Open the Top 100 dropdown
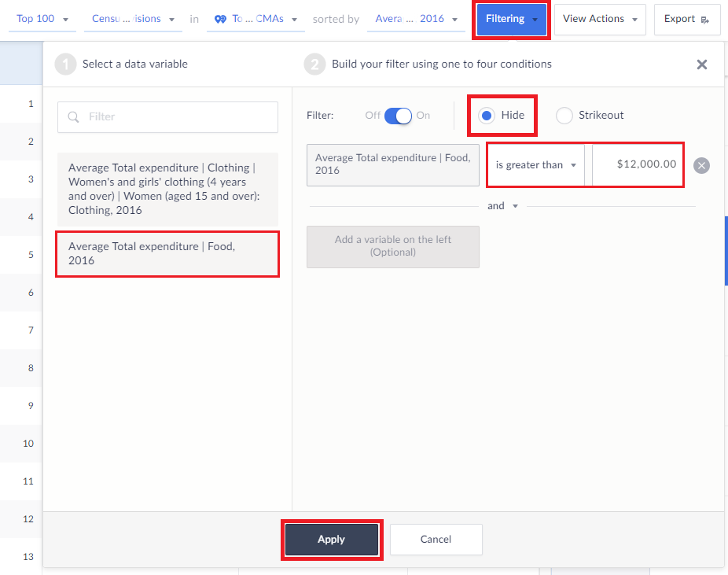 42,19
